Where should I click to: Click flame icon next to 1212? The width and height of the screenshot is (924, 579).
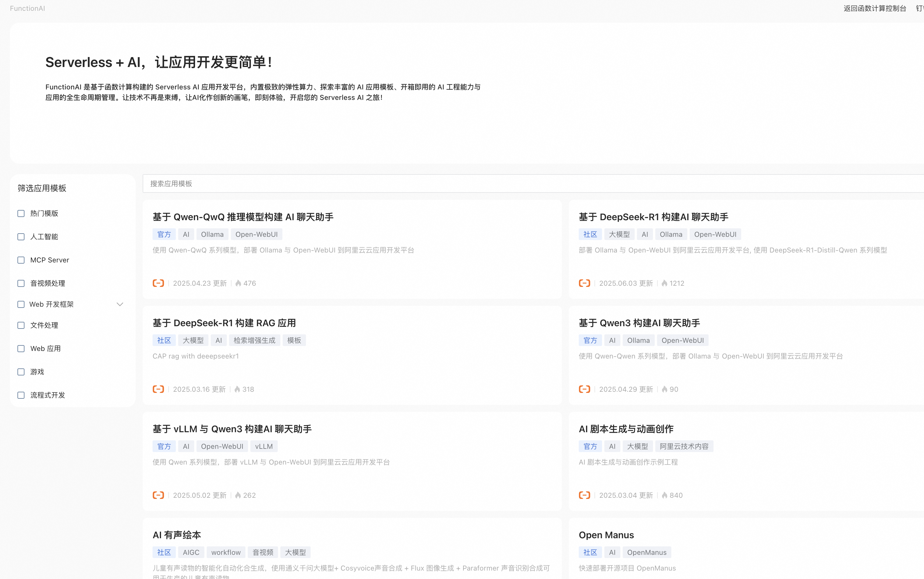pos(665,283)
